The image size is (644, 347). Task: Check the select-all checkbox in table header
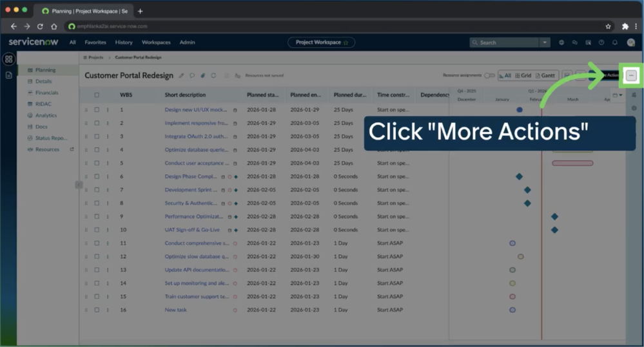[x=97, y=95]
